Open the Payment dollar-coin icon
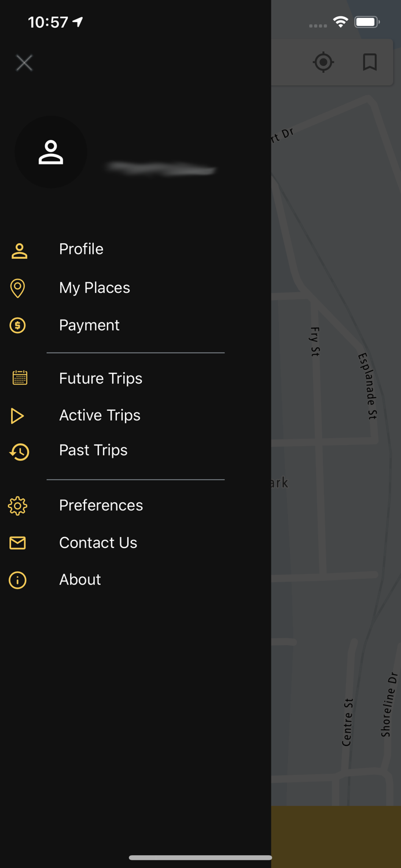This screenshot has height=868, width=401. (18, 326)
